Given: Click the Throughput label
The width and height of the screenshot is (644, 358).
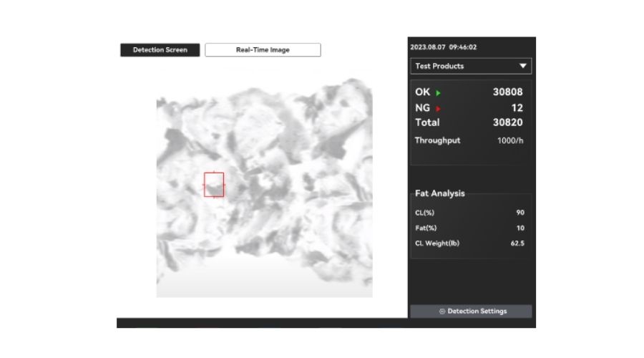Looking at the screenshot, I should click(437, 140).
